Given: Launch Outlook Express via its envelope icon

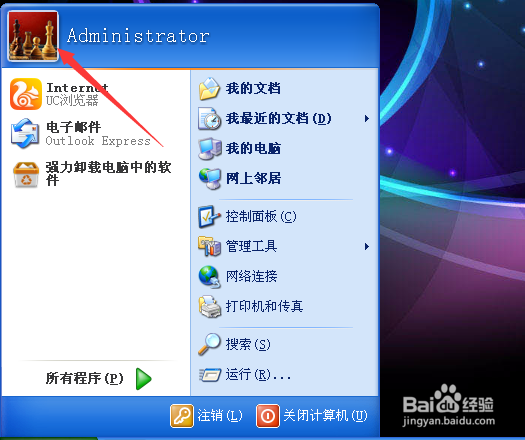Looking at the screenshot, I should [25, 133].
